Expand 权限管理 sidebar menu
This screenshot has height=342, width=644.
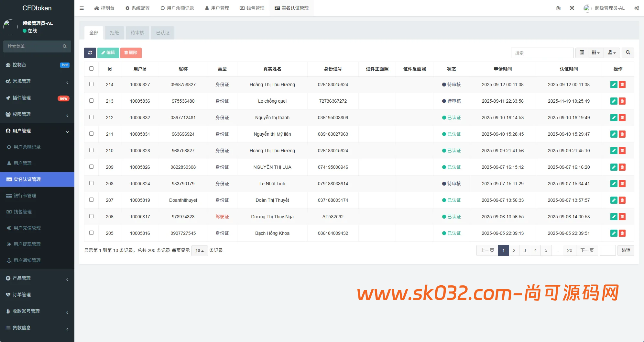pyautogui.click(x=37, y=114)
